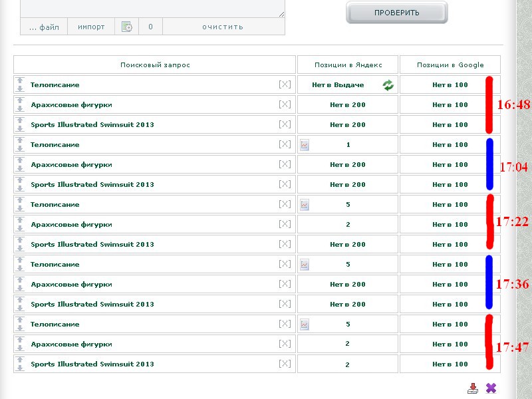Click the 'Позиции в Google' column header
The image size is (532, 399).
point(450,65)
